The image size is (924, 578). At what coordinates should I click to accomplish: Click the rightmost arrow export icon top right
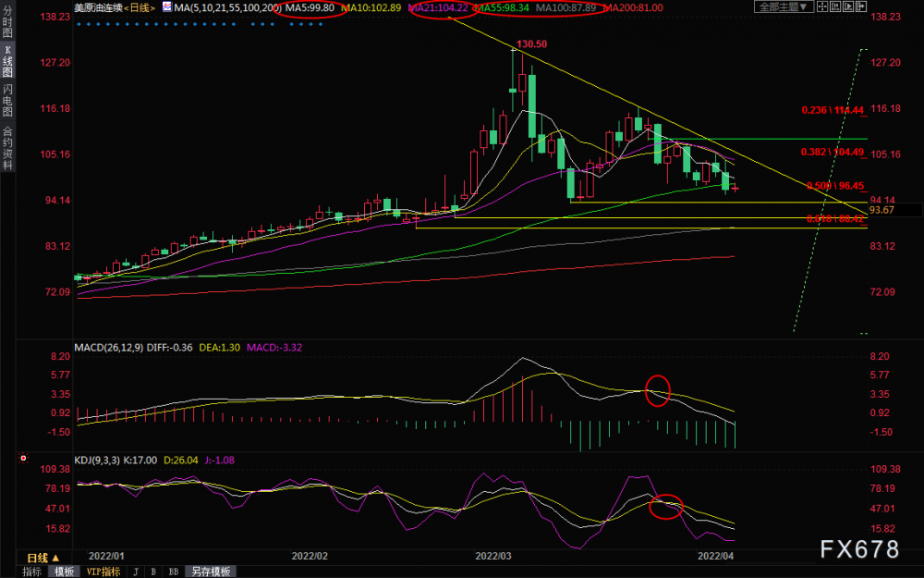click(x=861, y=7)
